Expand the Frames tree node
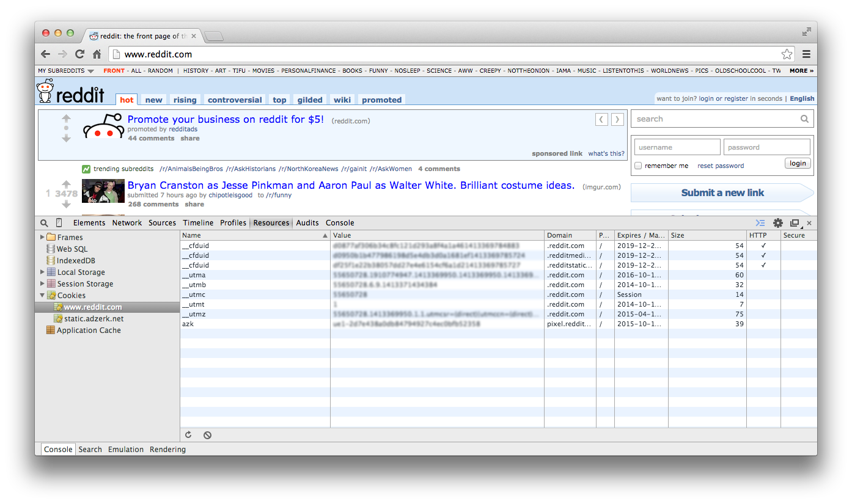Screen dimensions: 852x504 (x=42, y=237)
